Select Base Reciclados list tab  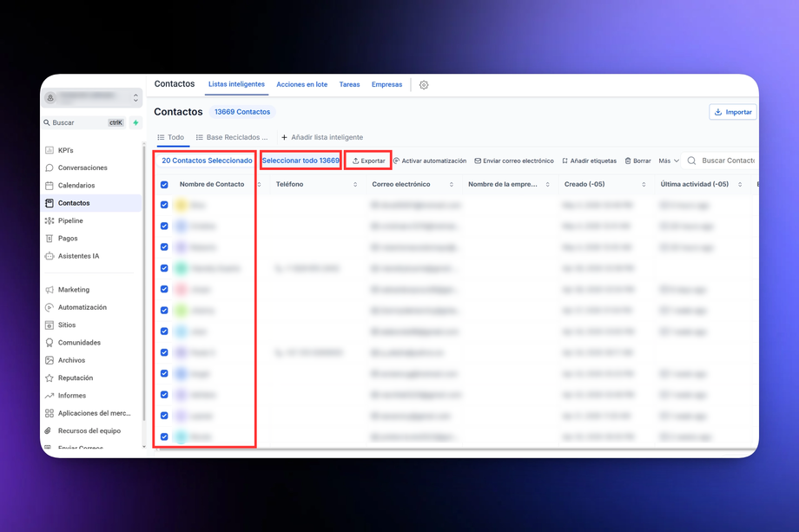pos(232,137)
